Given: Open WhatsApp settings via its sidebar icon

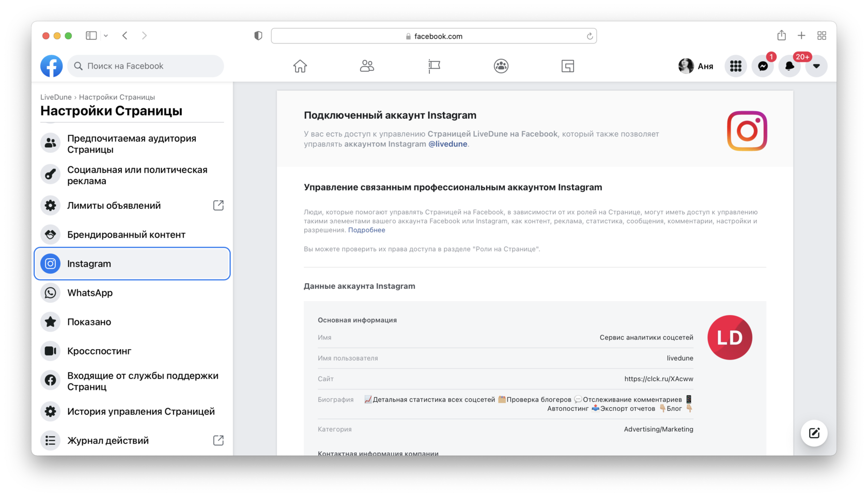Looking at the screenshot, I should point(50,292).
